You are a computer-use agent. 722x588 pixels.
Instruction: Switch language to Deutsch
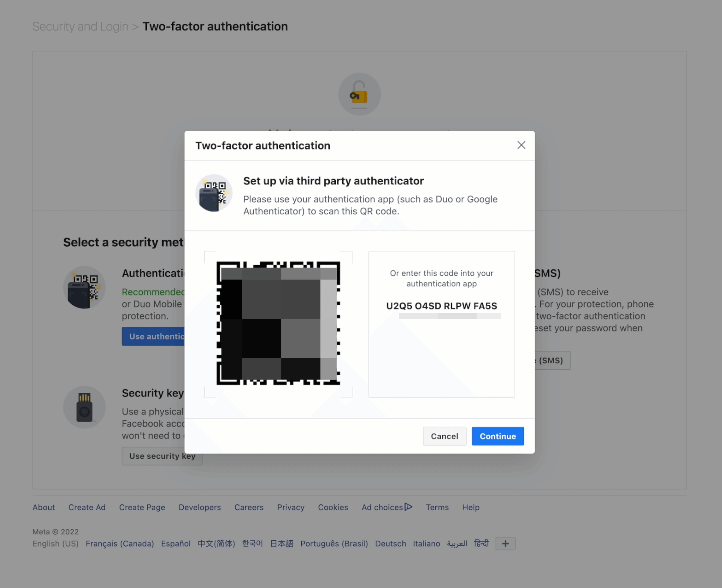click(390, 543)
